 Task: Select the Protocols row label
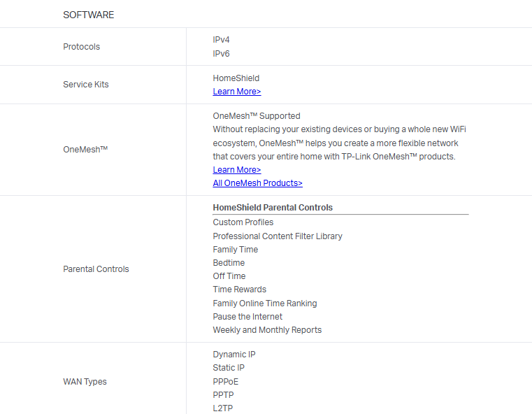pos(82,47)
